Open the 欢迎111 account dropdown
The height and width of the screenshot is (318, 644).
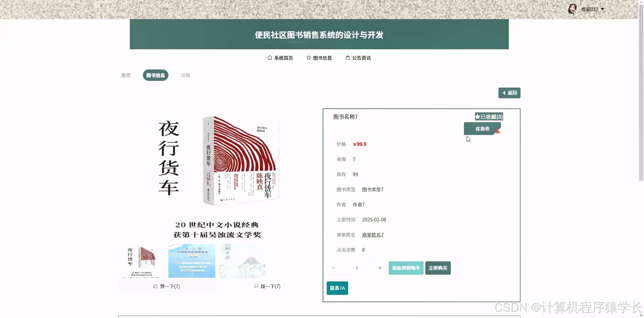point(593,9)
